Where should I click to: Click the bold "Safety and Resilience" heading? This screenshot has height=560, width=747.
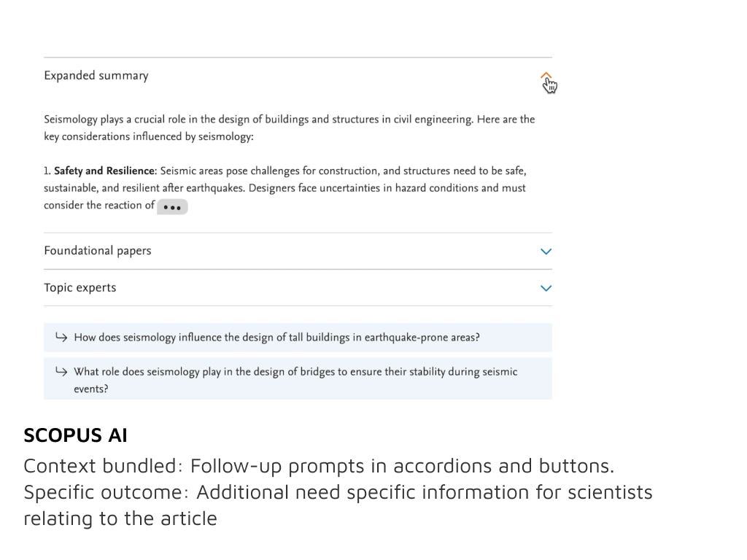pyautogui.click(x=105, y=171)
